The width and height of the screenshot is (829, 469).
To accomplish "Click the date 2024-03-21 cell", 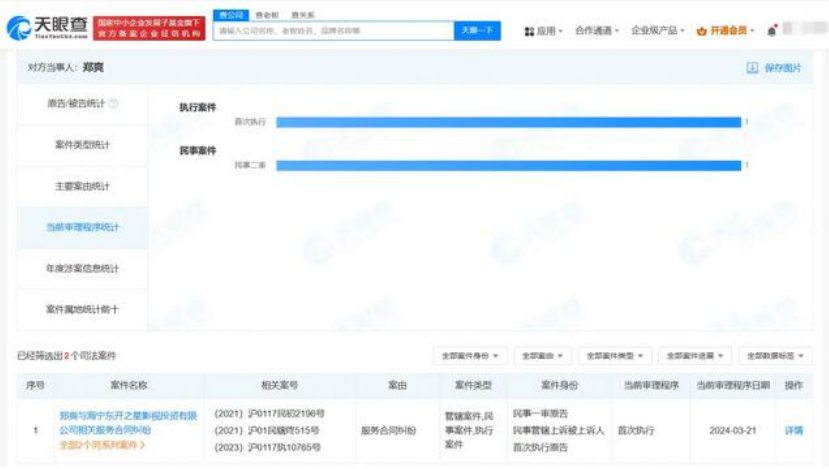I will 733,431.
